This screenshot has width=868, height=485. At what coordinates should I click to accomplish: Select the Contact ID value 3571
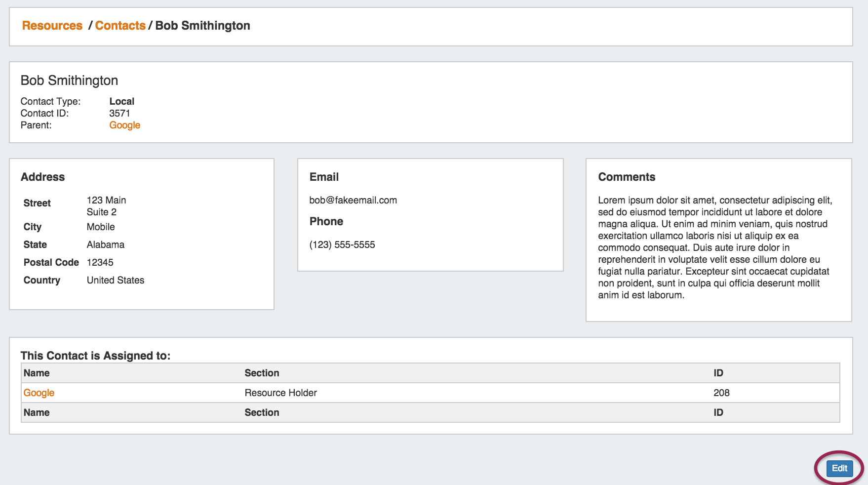(119, 114)
